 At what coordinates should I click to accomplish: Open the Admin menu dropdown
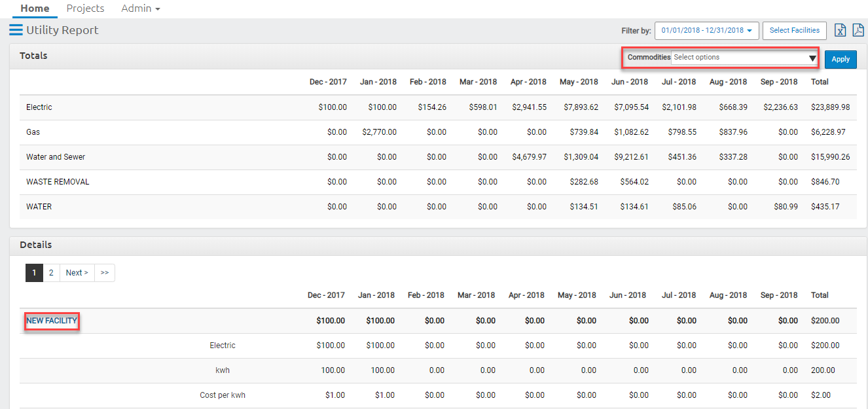click(141, 9)
